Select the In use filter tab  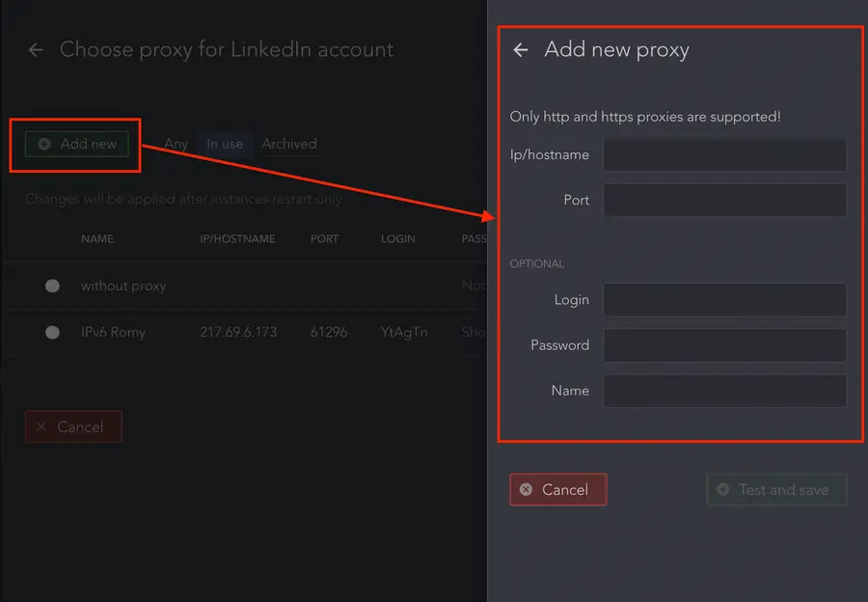224,143
